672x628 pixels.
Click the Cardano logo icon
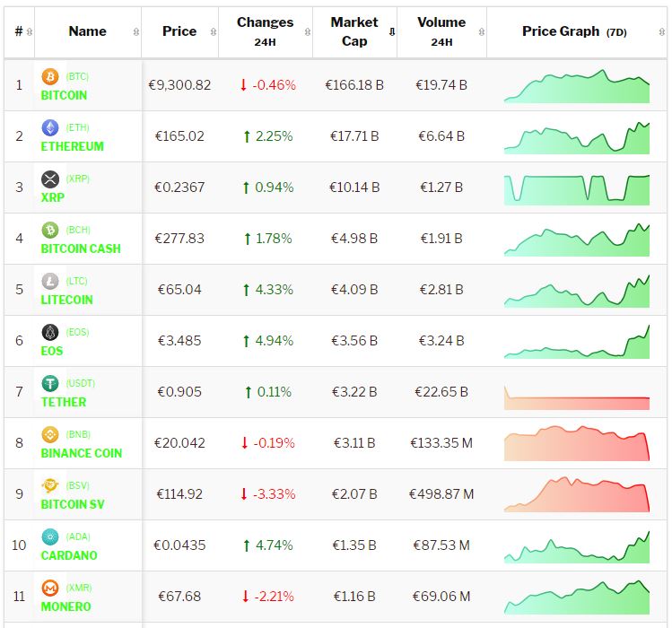coord(50,537)
